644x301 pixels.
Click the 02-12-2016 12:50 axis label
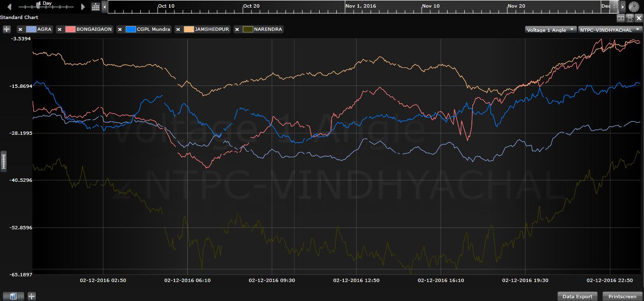coord(356,281)
